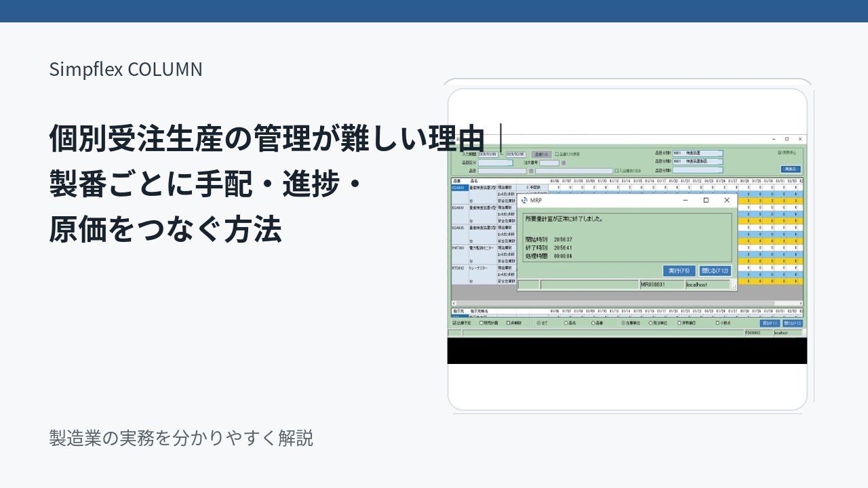The height and width of the screenshot is (488, 868).
Task: Click the 注文番号 input field
Action: (549, 163)
